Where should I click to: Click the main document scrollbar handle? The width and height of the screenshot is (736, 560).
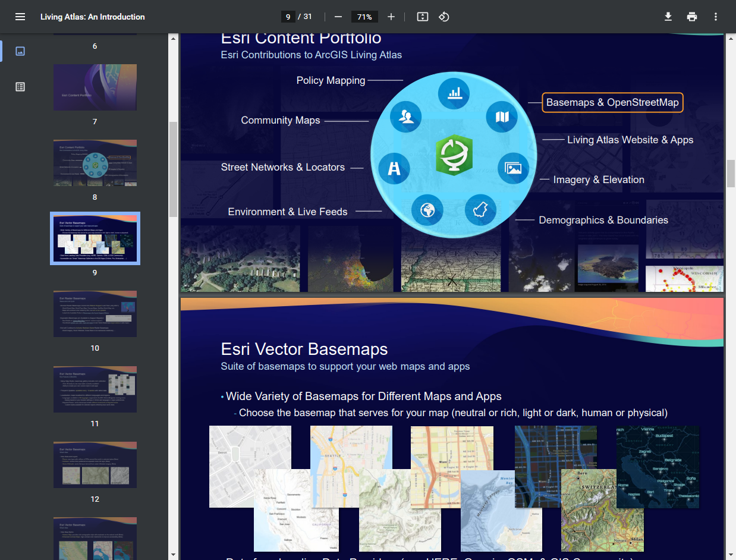(731, 173)
